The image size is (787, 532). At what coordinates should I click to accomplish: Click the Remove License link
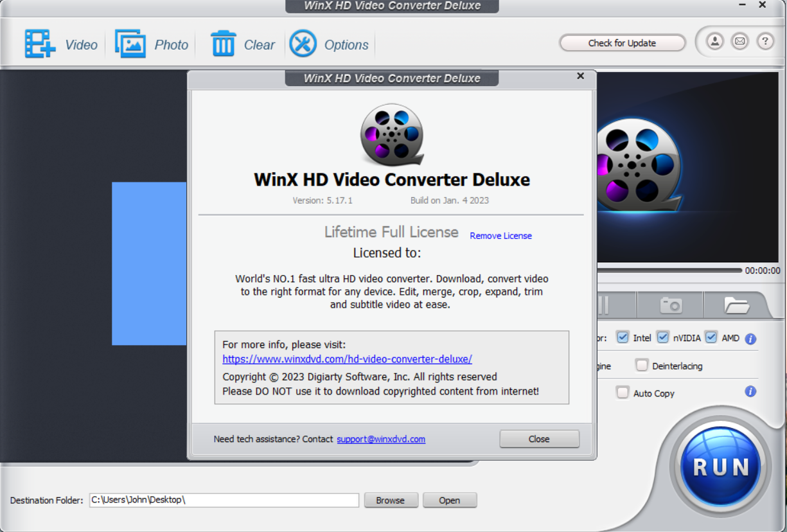(501, 236)
